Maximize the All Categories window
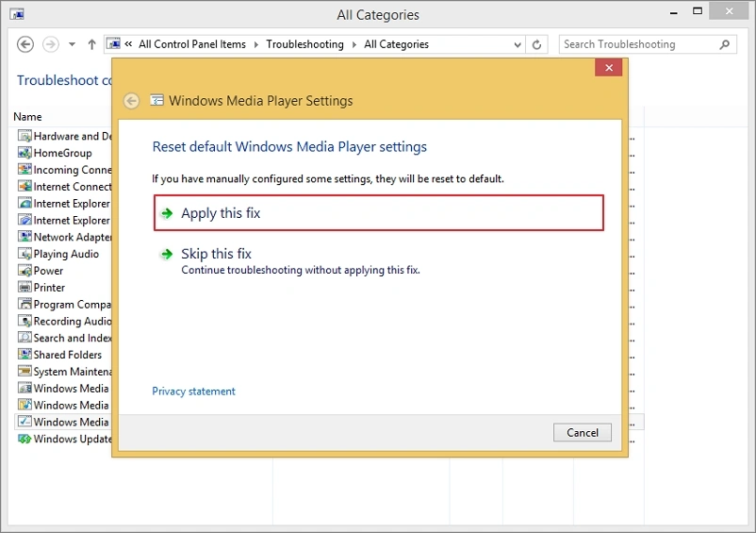Viewport: 756px width, 533px height. pyautogui.click(x=698, y=11)
